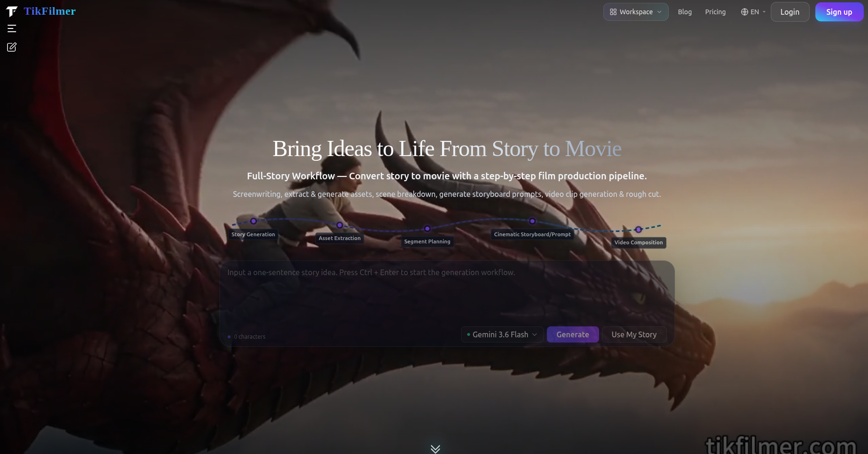
Task: Click the '0 characters' counter text
Action: click(249, 337)
